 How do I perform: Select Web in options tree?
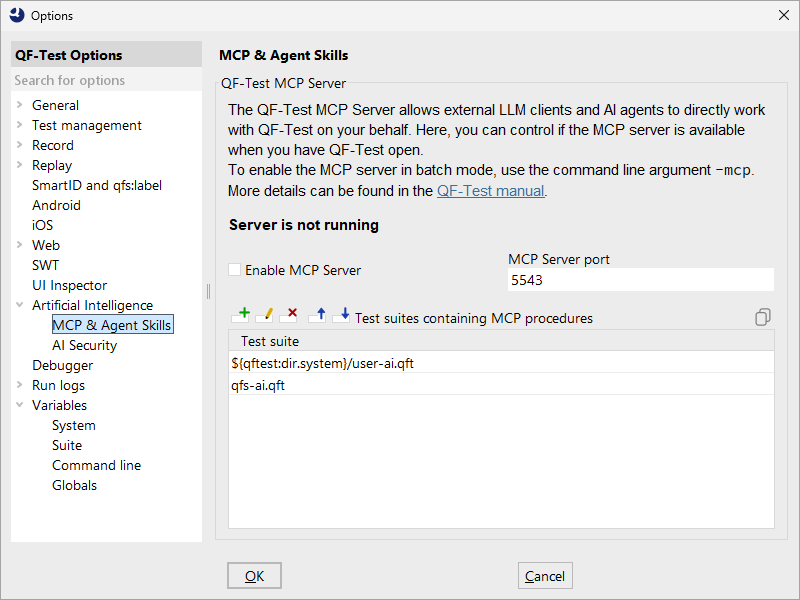pyautogui.click(x=46, y=245)
